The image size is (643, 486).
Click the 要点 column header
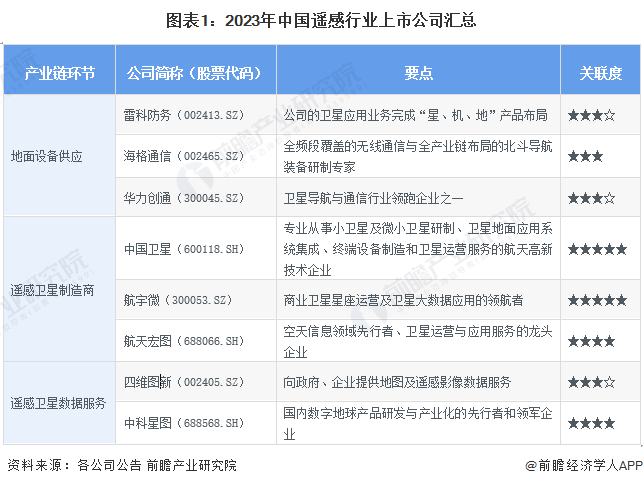pyautogui.click(x=418, y=70)
